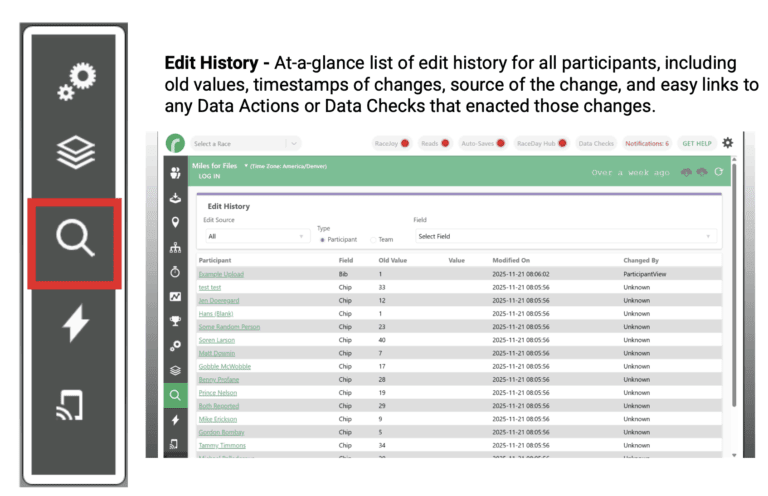The image size is (768, 496).
Task: Click the large lightning bolt icon
Action: 74,322
